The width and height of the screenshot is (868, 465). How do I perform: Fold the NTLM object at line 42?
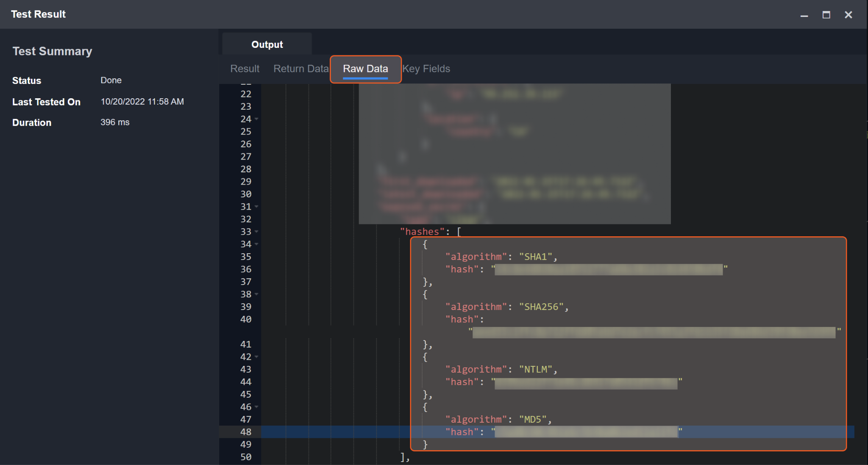257,357
